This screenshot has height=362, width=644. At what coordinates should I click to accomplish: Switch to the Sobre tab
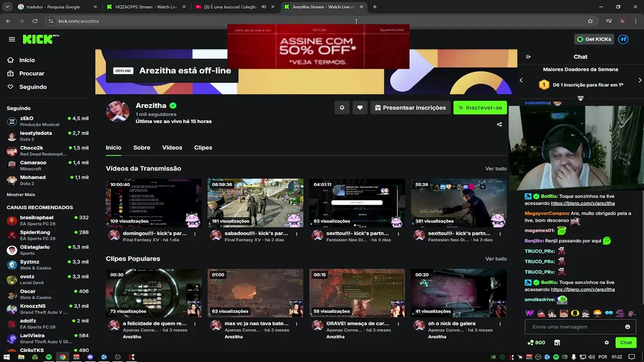pyautogui.click(x=142, y=147)
